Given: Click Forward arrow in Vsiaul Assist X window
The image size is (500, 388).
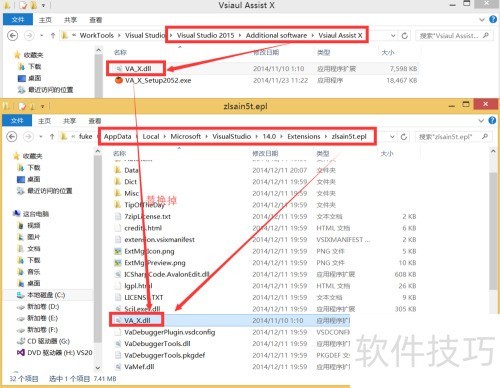Looking at the screenshot, I should pyautogui.click(x=29, y=35).
